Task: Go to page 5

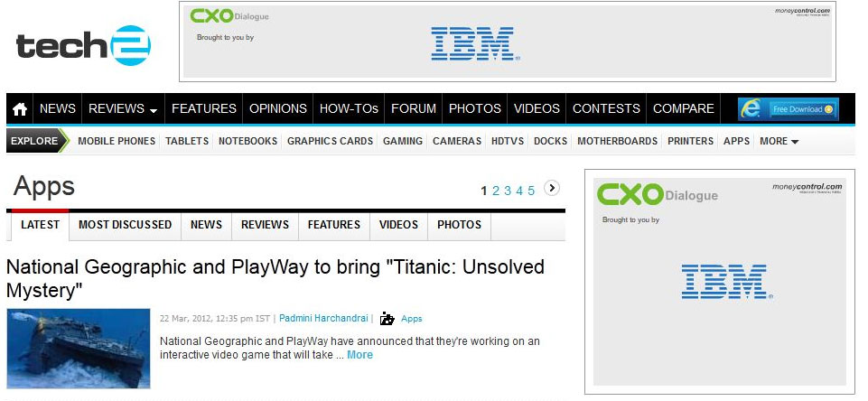Action: point(531,191)
